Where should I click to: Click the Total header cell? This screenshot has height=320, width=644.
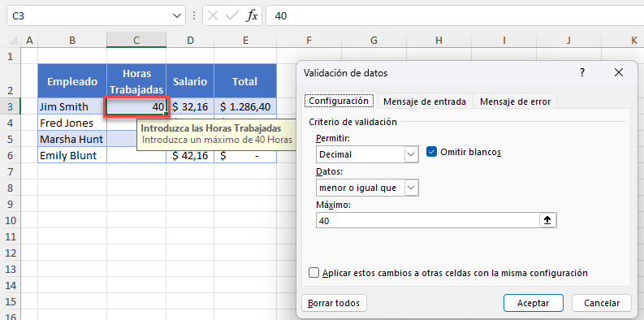coord(245,81)
